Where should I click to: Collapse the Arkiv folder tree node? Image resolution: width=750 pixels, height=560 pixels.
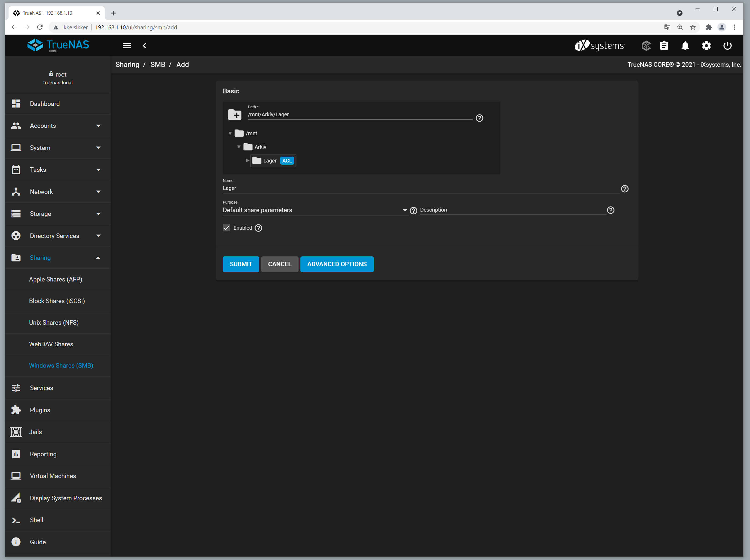(239, 147)
